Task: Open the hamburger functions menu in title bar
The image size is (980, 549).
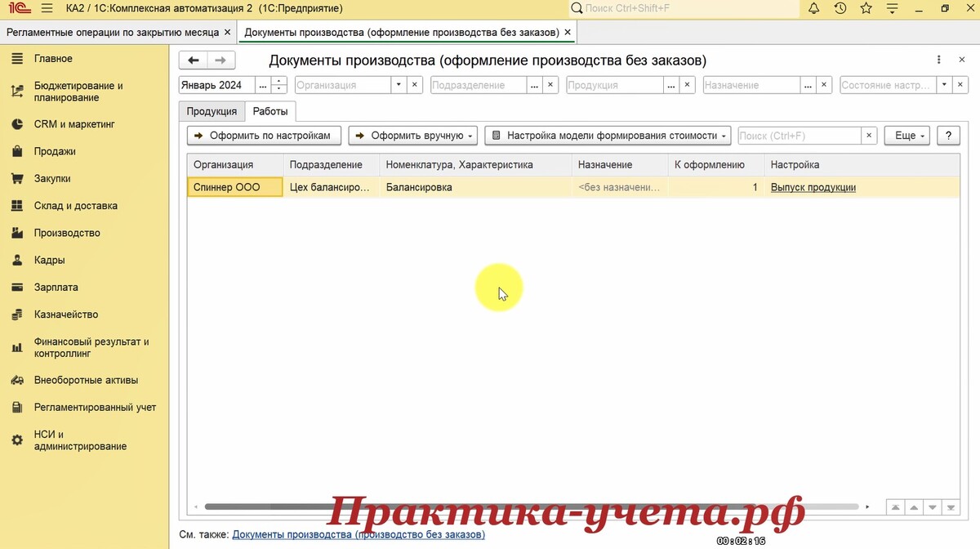Action: coord(47,8)
